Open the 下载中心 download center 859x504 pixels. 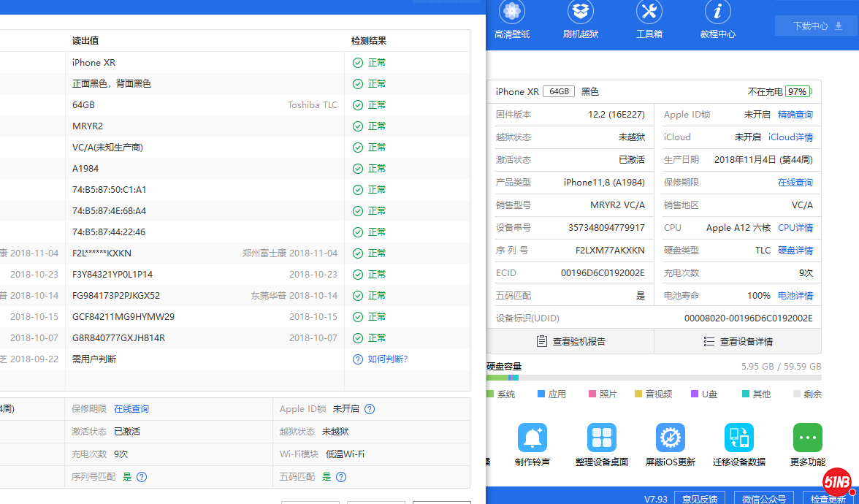tap(817, 26)
